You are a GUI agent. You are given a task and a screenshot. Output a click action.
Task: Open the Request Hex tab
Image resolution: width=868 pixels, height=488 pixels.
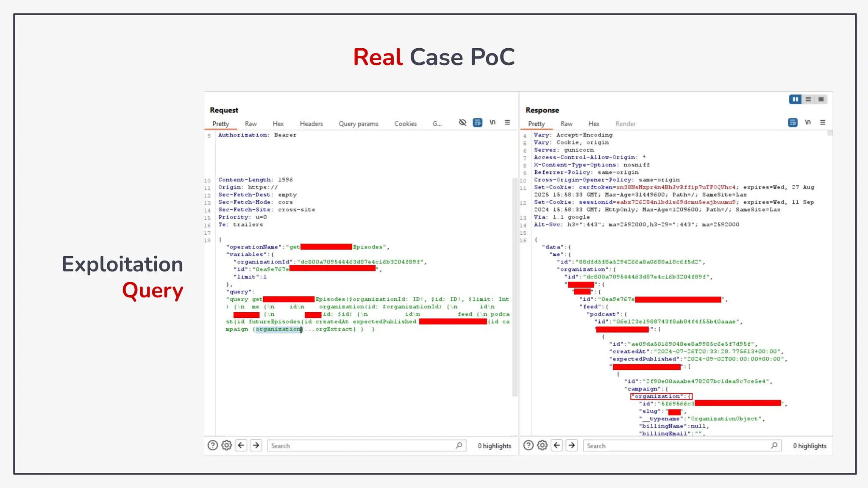tap(278, 124)
